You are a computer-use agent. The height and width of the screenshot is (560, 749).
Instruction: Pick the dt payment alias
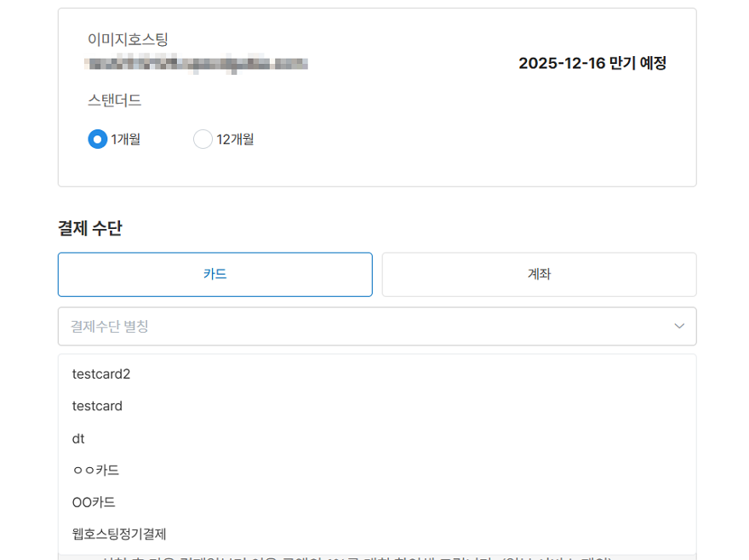[x=78, y=438]
